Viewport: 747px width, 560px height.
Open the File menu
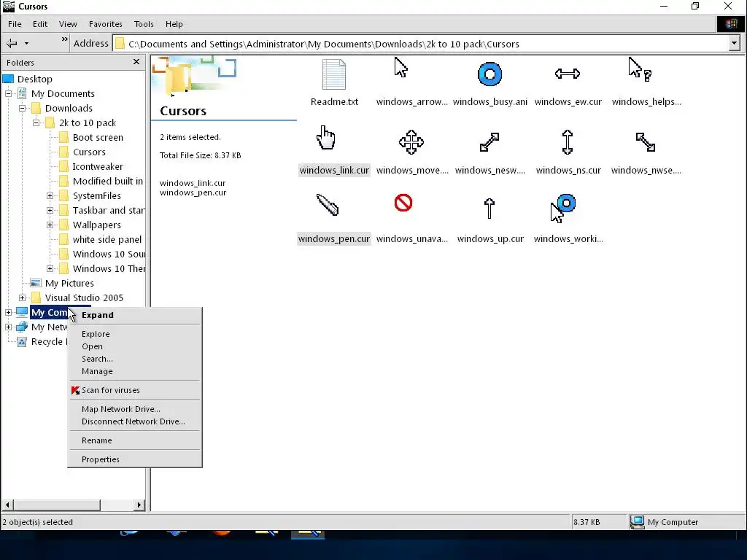point(15,24)
